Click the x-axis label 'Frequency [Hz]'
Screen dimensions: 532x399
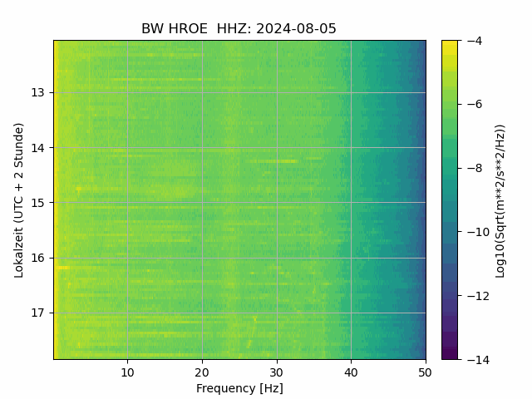click(239, 388)
